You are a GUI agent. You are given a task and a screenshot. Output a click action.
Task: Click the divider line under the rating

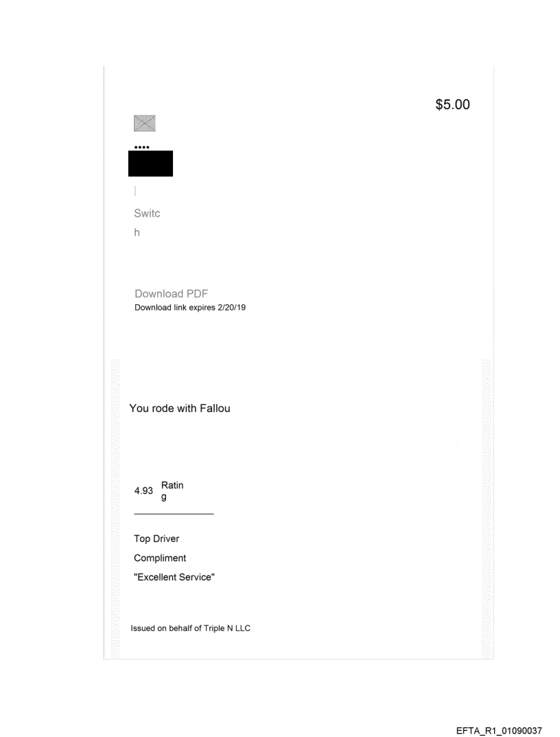point(174,514)
